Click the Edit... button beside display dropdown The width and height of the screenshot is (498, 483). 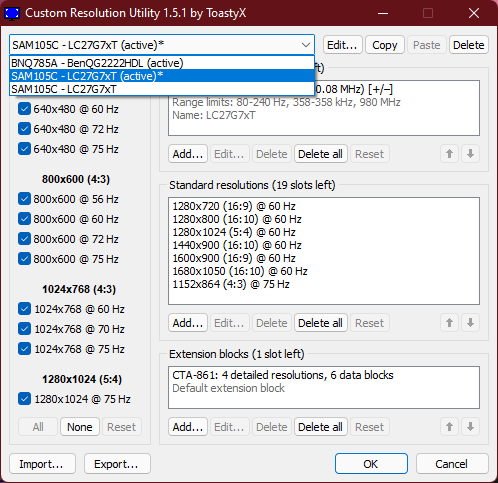click(x=342, y=45)
